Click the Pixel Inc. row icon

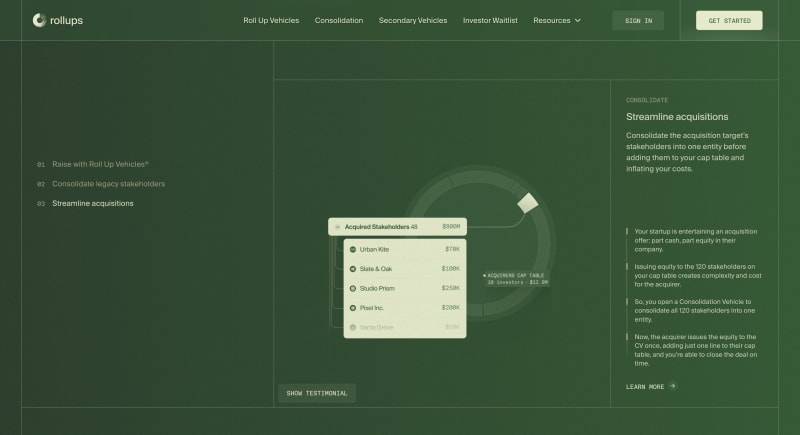(353, 308)
